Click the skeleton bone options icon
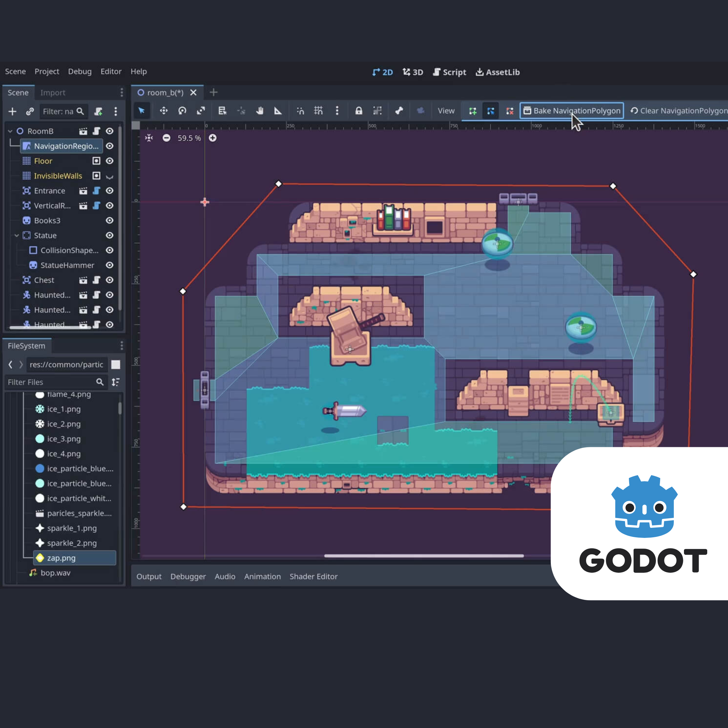Viewport: 728px width, 728px height. coord(399,111)
